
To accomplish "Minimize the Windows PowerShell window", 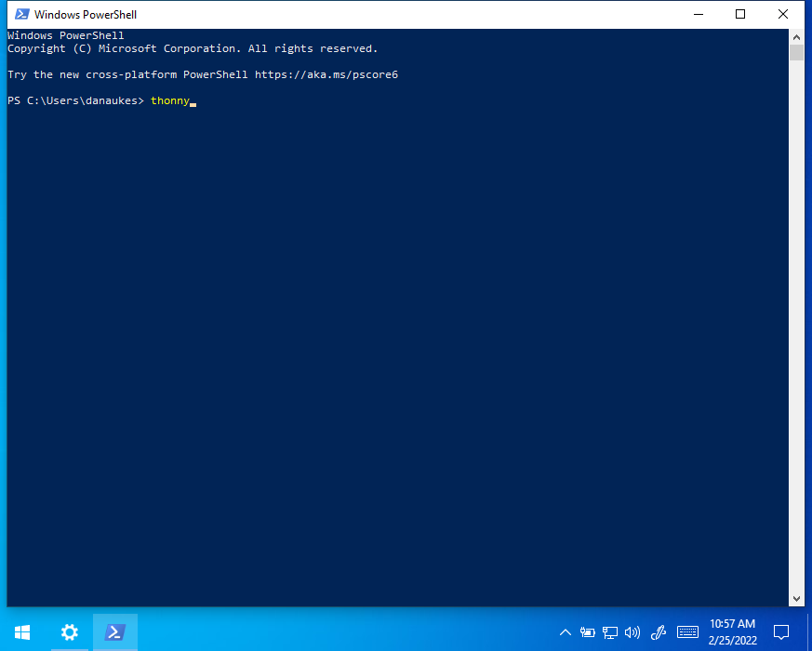I will tap(699, 15).
